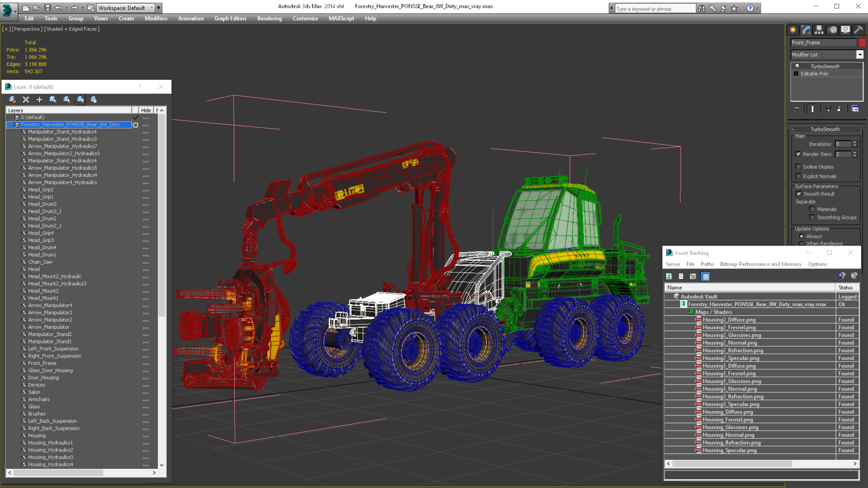Click the Name column header in Asset Tracking
Viewport: 868px width, 488px height.
(x=750, y=288)
